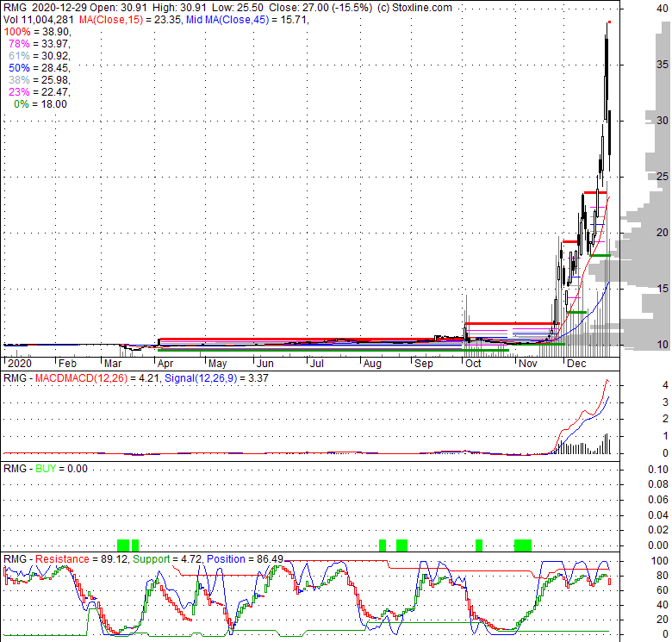Click the 2020 label on the date axis
672x642 pixels.
20,364
